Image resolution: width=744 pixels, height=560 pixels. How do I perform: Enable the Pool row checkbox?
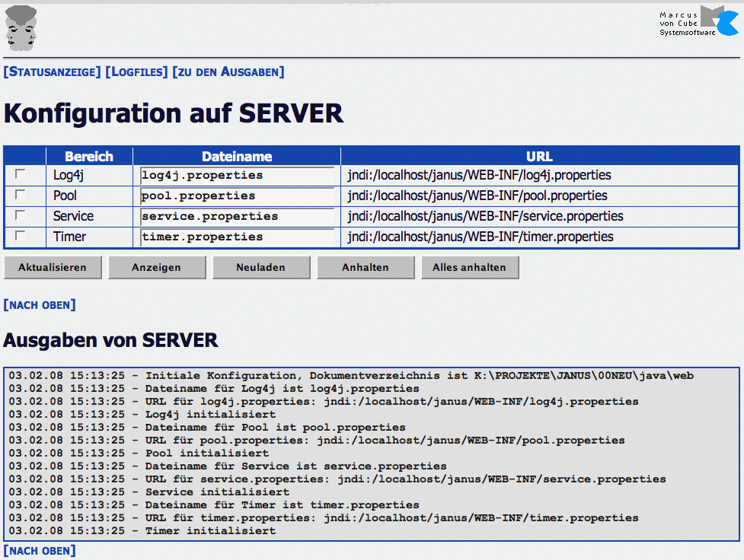pos(21,195)
